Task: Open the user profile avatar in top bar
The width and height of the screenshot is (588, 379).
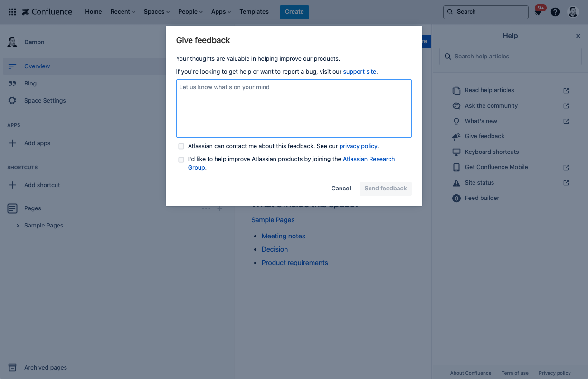Action: click(x=573, y=12)
